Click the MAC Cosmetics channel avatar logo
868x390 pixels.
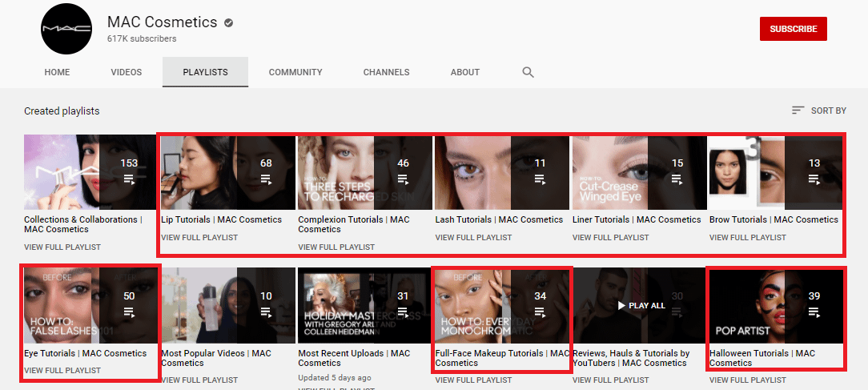tap(66, 29)
